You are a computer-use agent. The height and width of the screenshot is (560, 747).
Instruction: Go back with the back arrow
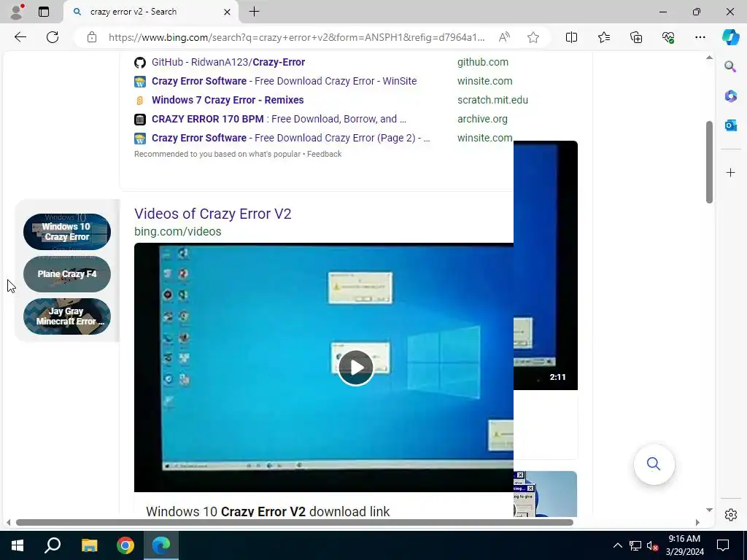coord(20,37)
